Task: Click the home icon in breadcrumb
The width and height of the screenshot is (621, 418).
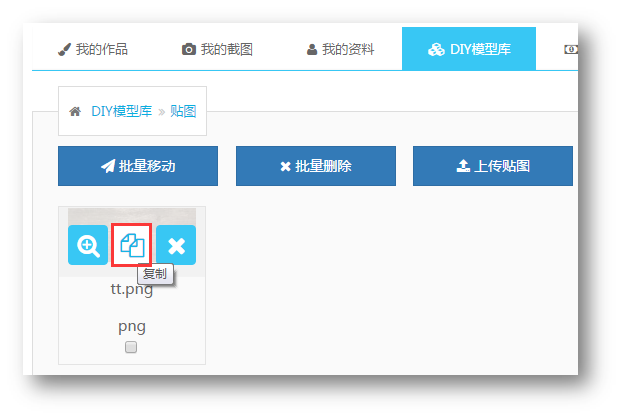Action: pyautogui.click(x=75, y=111)
